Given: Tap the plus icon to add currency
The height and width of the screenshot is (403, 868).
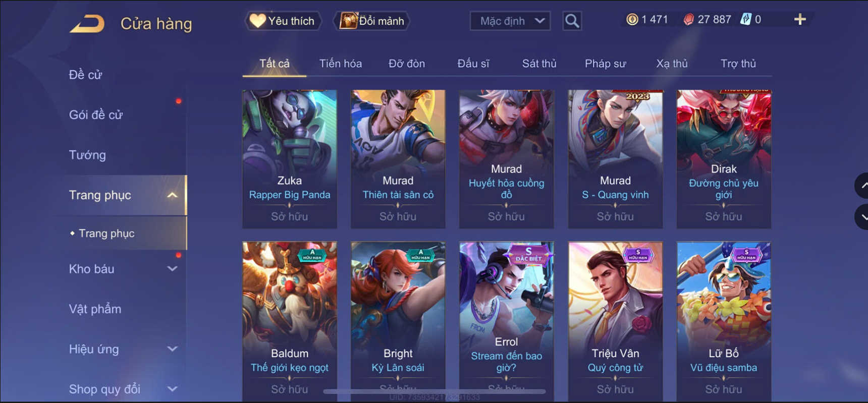Looking at the screenshot, I should pyautogui.click(x=800, y=20).
